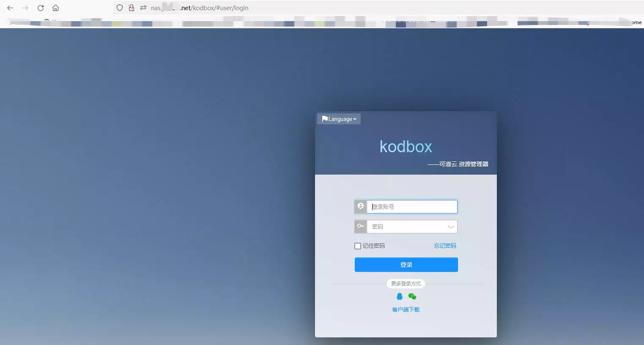Open the Language dropdown
This screenshot has height=345, width=644.
(339, 119)
